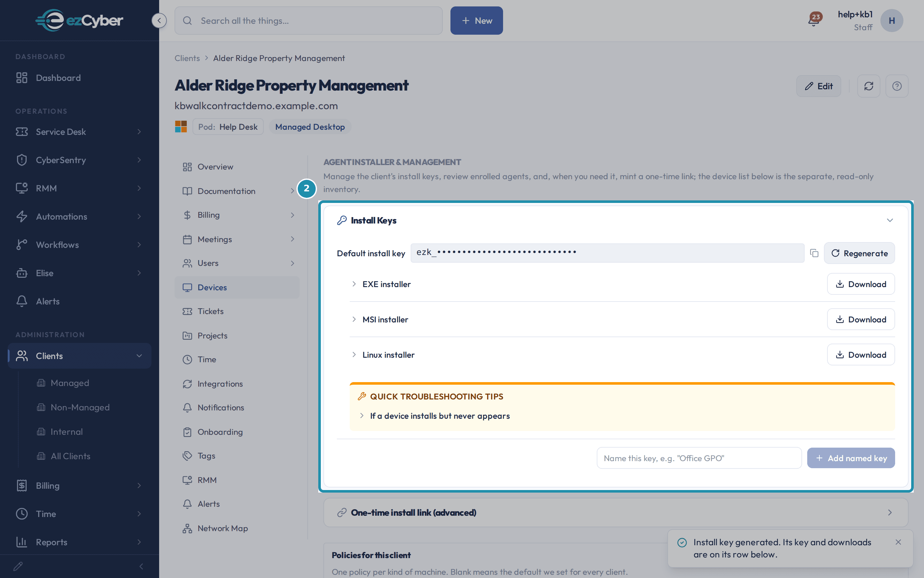Expand the Reports sidebar menu
This screenshot has height=578, width=924.
pyautogui.click(x=80, y=542)
